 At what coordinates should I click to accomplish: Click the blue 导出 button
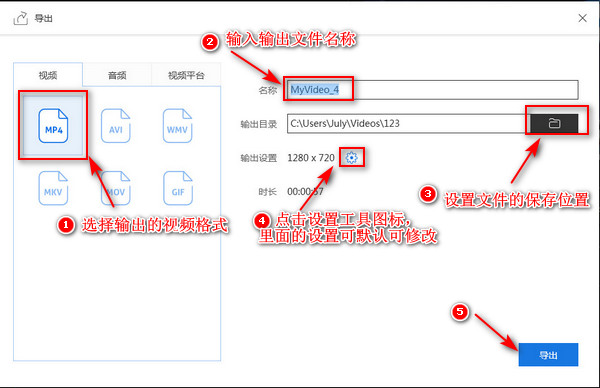[x=548, y=355]
